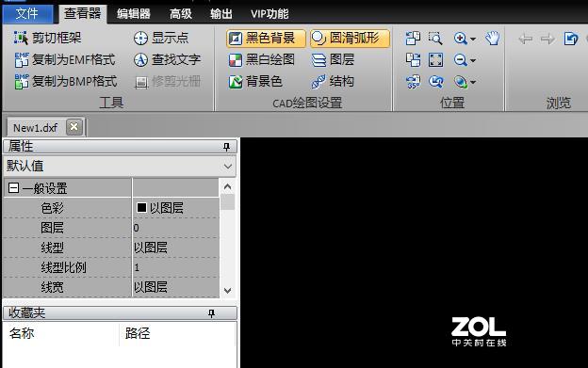Open the 文件 file menu

(27, 14)
